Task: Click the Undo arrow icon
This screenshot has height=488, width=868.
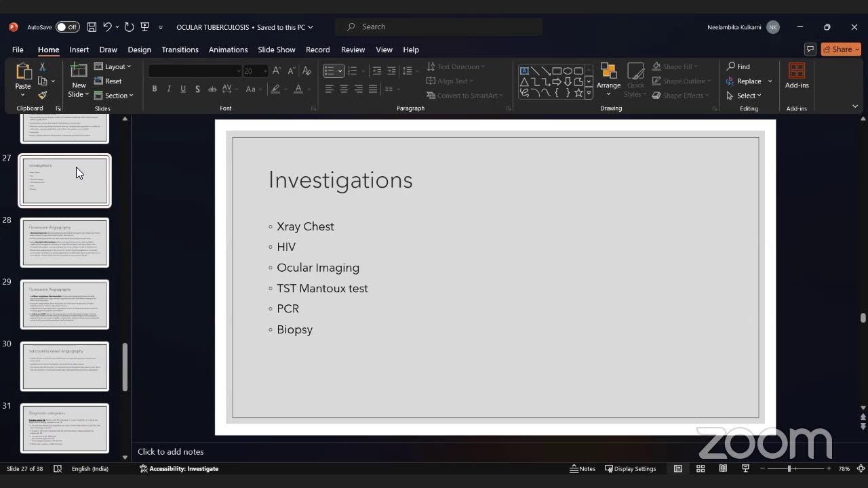Action: [107, 27]
